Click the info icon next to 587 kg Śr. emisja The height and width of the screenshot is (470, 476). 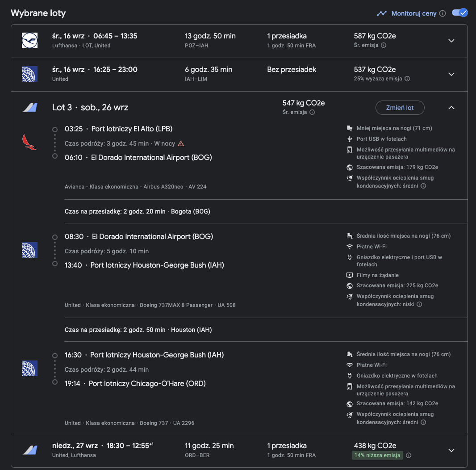tap(384, 45)
